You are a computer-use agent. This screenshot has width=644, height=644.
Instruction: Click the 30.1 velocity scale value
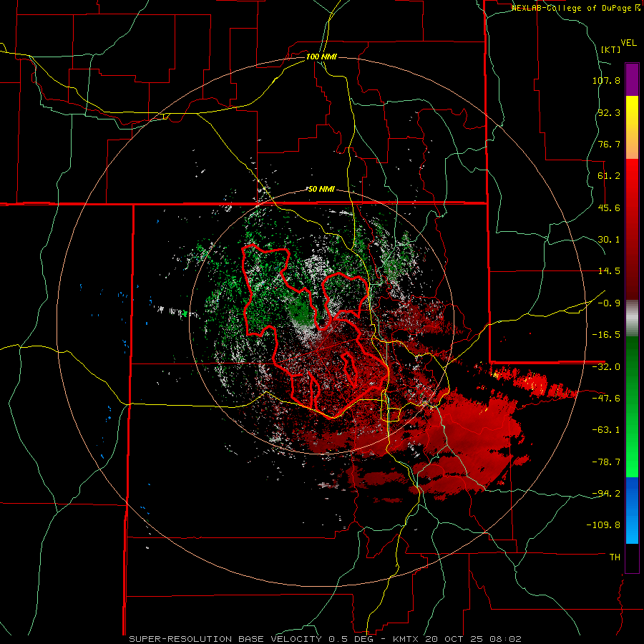click(x=609, y=240)
